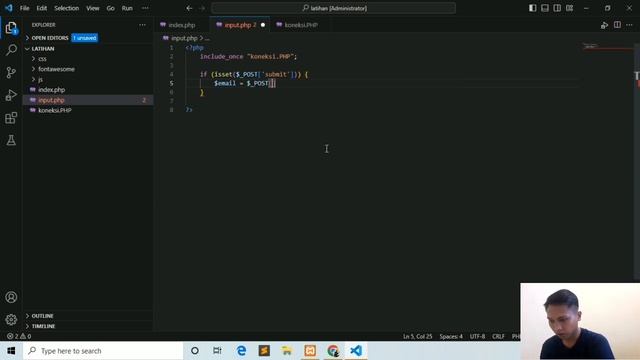Viewport: 640px width, 360px height.
Task: Open the File menu
Action: tap(24, 8)
